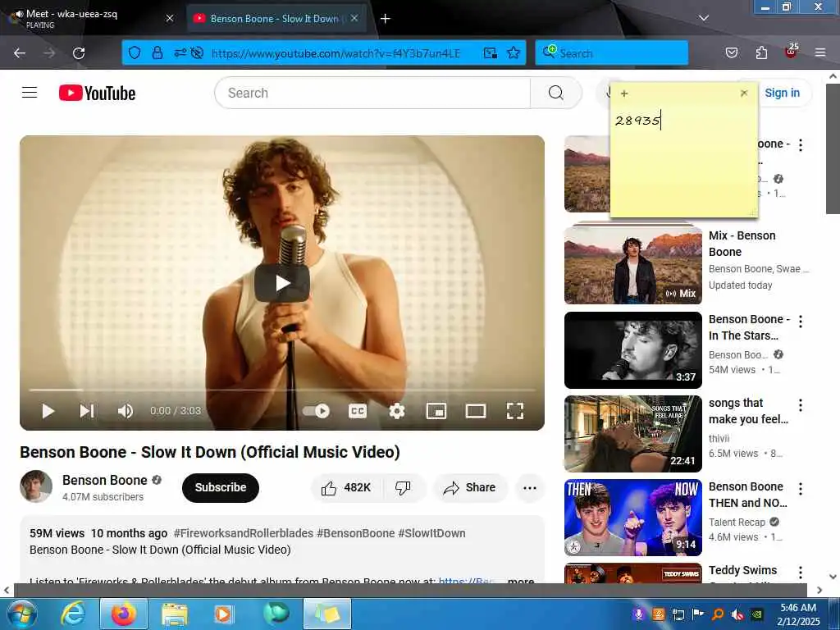Open options menu for Teddy Swims video

pos(801,572)
